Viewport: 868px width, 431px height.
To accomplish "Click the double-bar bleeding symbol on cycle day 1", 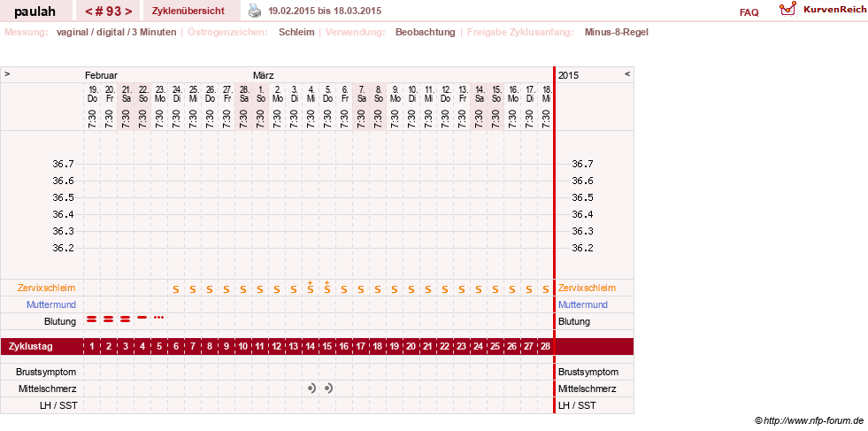I will click(92, 319).
